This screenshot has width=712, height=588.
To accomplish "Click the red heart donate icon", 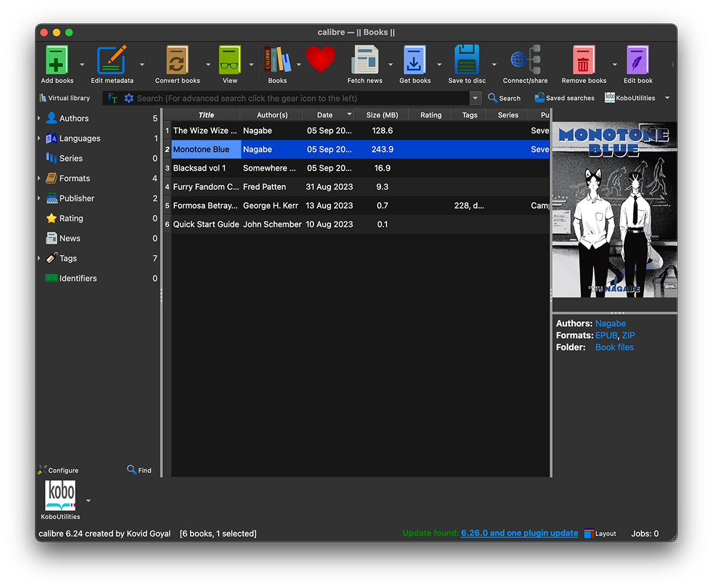I will pos(320,59).
